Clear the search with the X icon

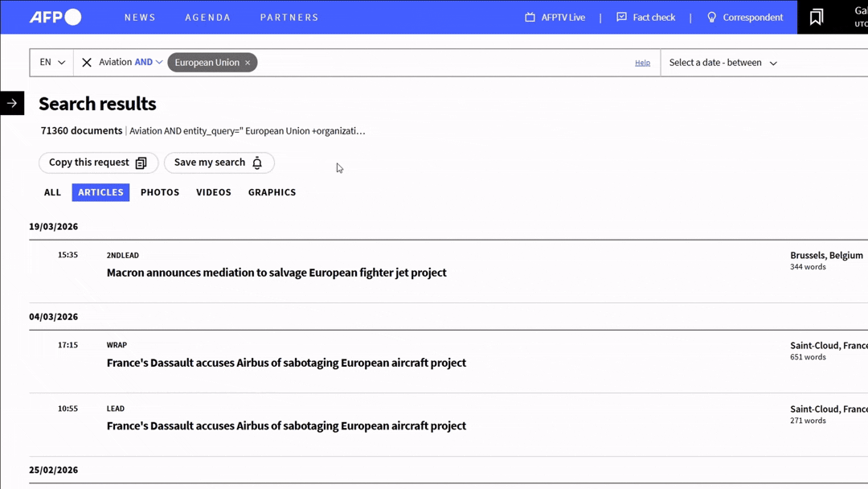pos(87,63)
